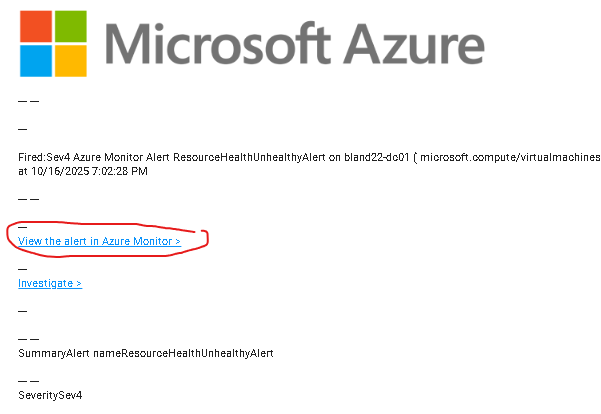The image size is (601, 414).
Task: Open View the alert in Azure Monitor link
Action: click(99, 242)
